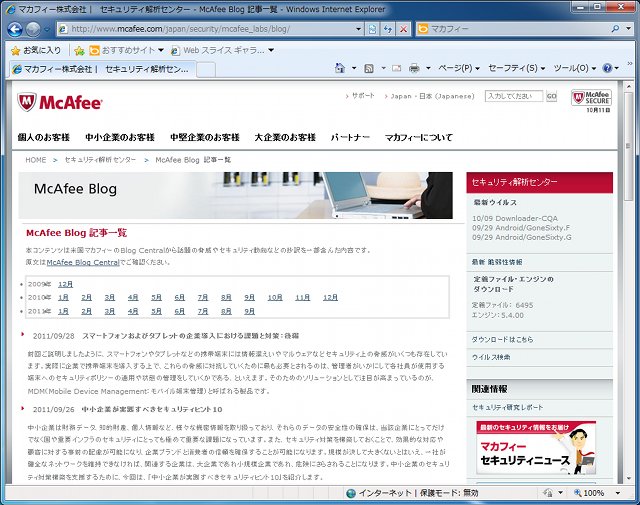Click ウイルス検索 sidebar link
This screenshot has height=505, width=640.
click(491, 357)
